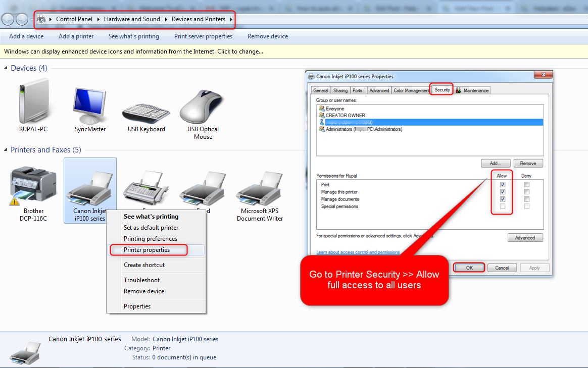
Task: Allow the Print permission
Action: 503,184
